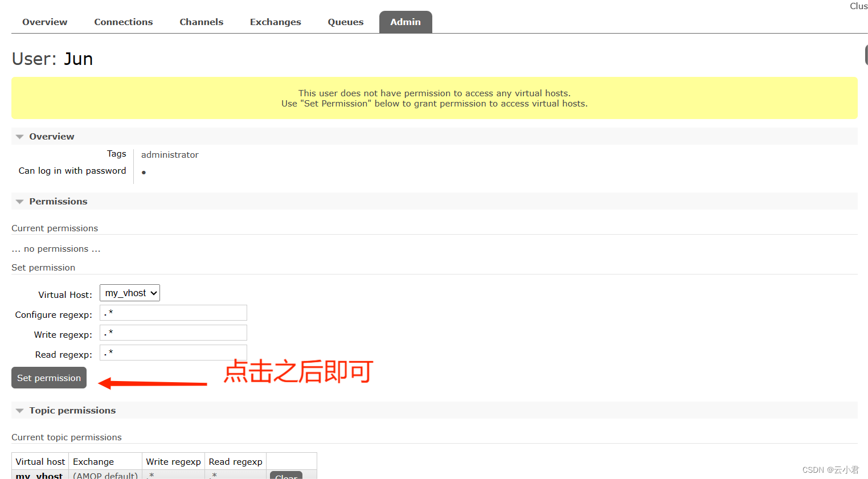Switch to the Connections tab
868x479 pixels.
(123, 22)
